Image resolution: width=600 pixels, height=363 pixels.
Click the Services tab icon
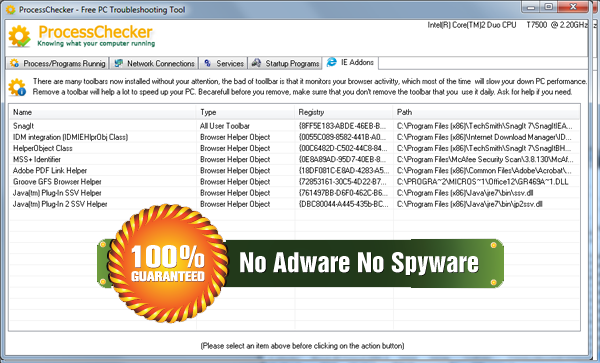tap(207, 63)
